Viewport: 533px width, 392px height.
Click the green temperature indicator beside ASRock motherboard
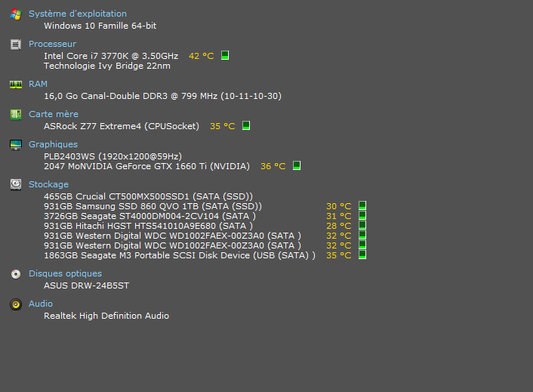(x=246, y=126)
